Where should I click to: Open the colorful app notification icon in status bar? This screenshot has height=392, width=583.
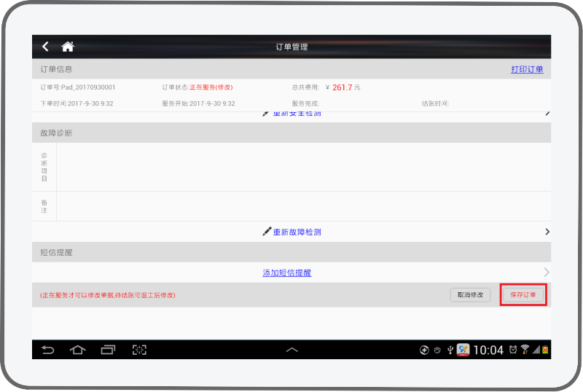(463, 350)
